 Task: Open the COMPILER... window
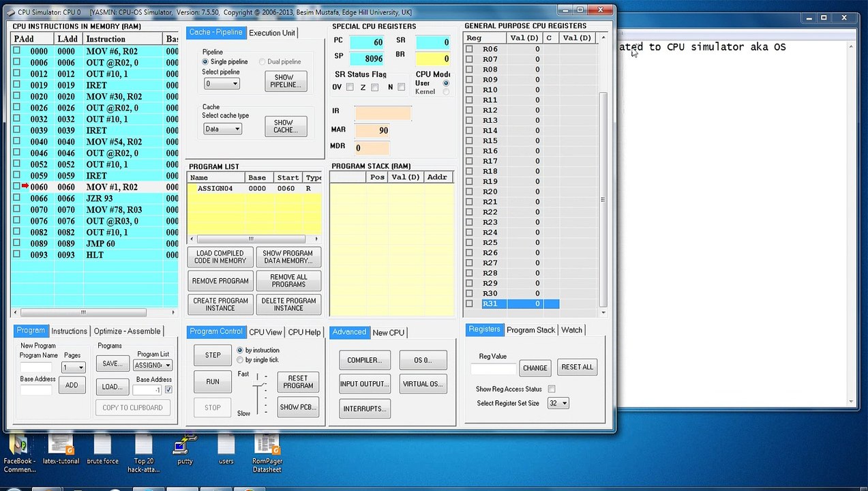364,361
